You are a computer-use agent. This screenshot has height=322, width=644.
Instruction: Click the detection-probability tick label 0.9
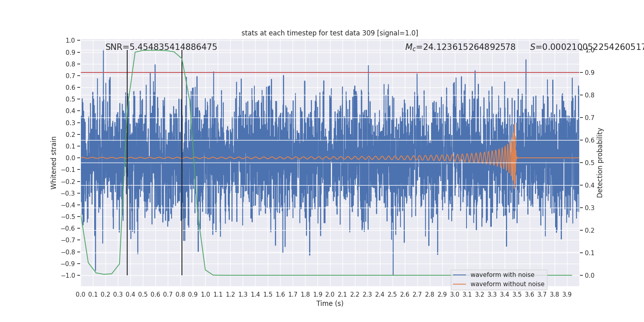(x=590, y=73)
